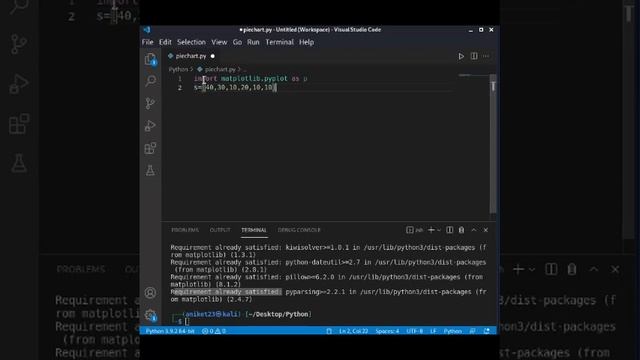Open the Source Control view
This screenshot has height=360, width=640.
[150, 103]
